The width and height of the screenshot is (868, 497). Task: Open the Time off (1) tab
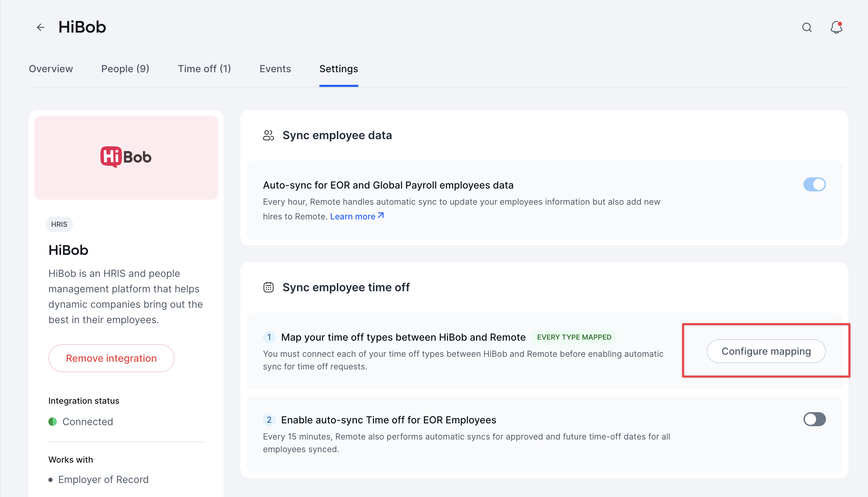204,69
